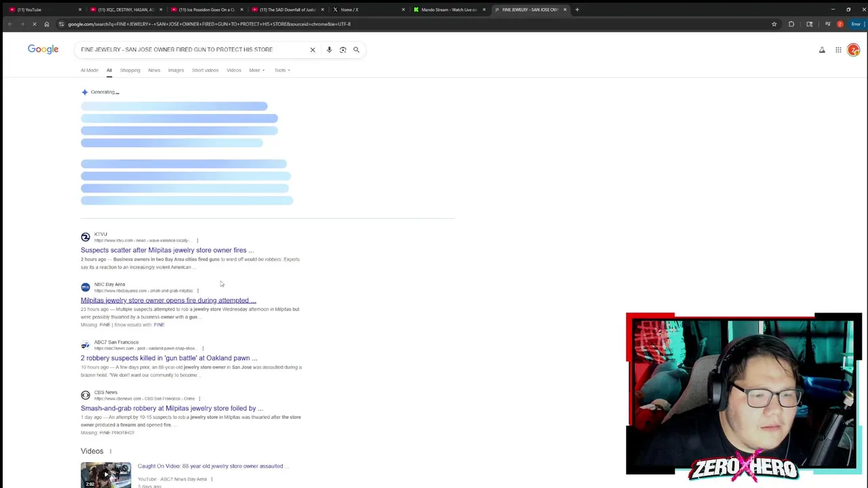Click the CBS News result favicon
868x488 pixels.
[x=85, y=395]
